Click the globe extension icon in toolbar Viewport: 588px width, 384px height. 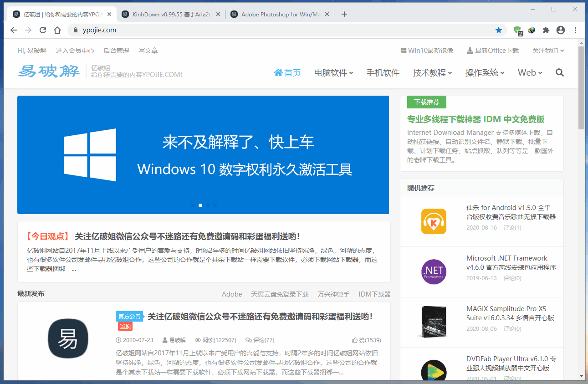532,30
